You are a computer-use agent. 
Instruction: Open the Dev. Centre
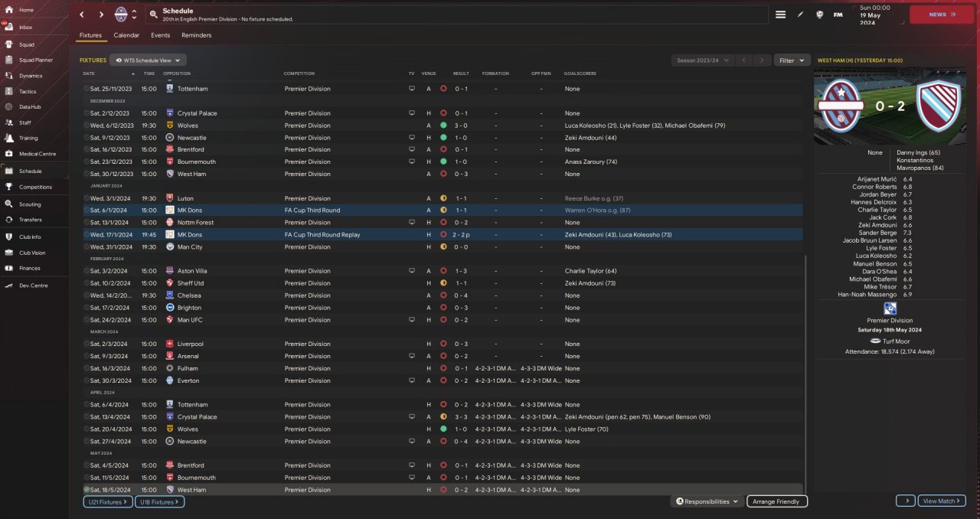pyautogui.click(x=33, y=286)
